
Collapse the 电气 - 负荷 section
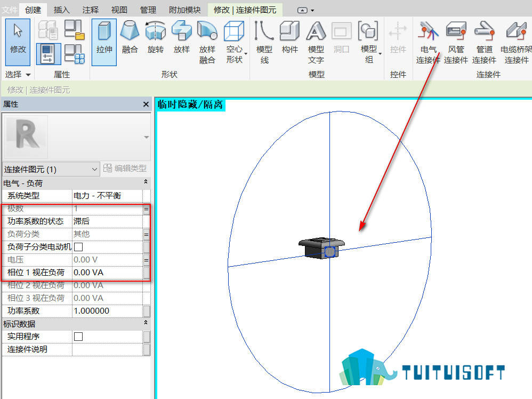146,182
